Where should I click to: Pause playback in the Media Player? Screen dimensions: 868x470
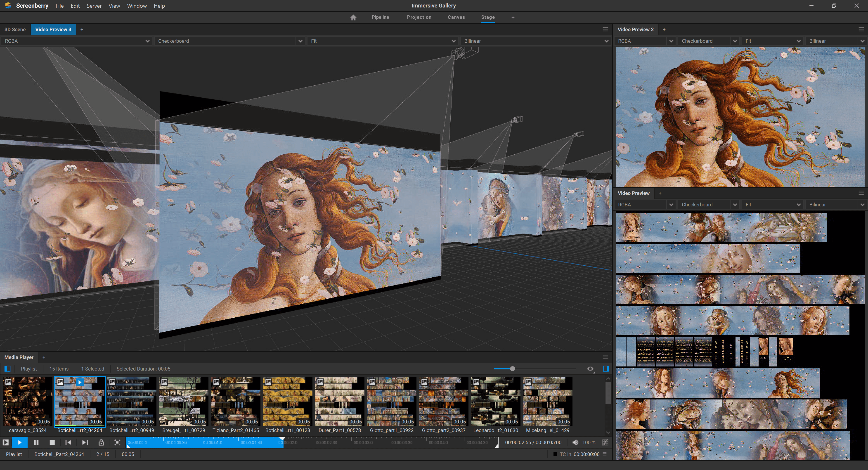[x=36, y=442]
